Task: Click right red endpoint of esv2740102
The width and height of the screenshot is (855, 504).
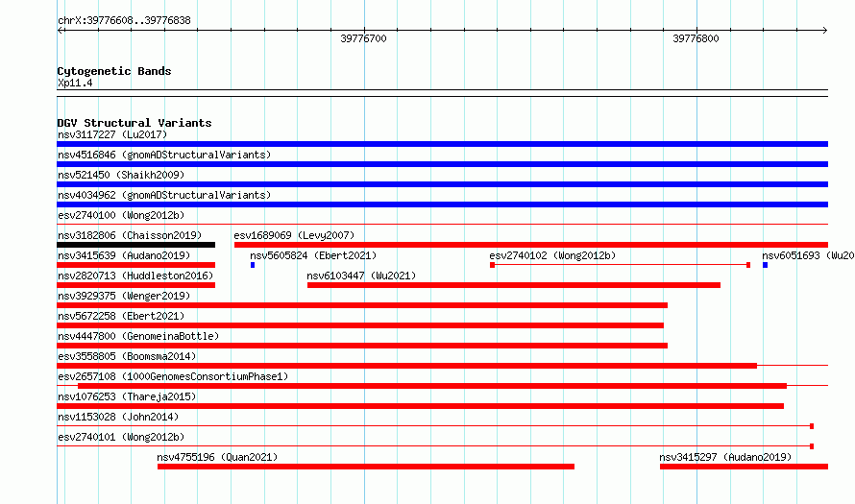Action: click(x=748, y=265)
